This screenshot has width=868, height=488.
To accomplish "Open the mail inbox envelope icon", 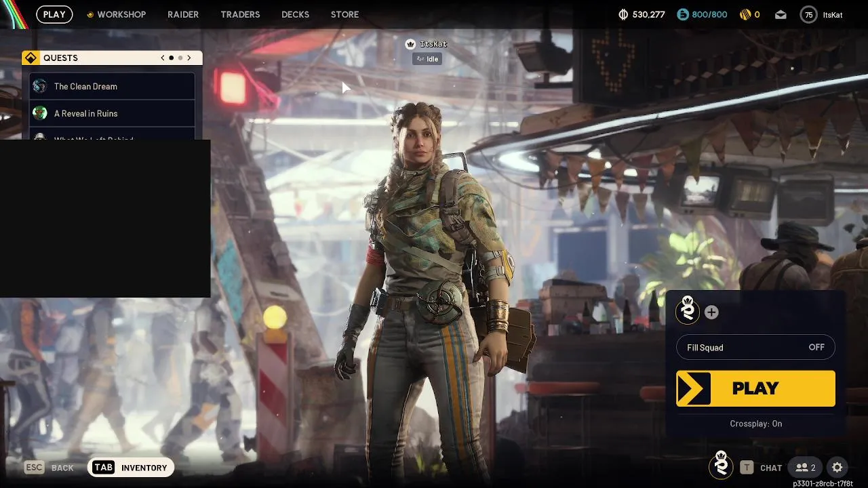I will click(781, 14).
